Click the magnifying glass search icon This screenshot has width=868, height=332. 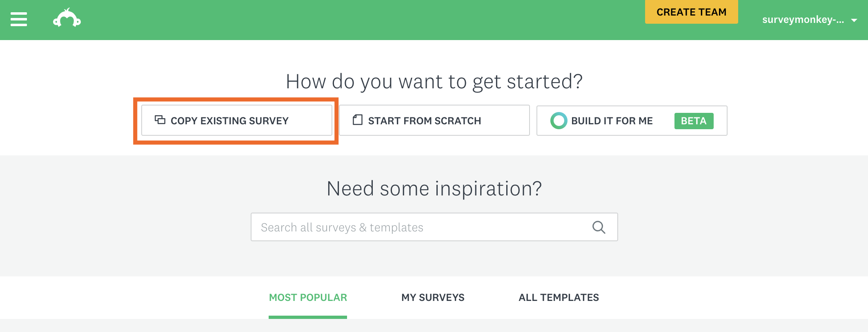click(x=599, y=227)
